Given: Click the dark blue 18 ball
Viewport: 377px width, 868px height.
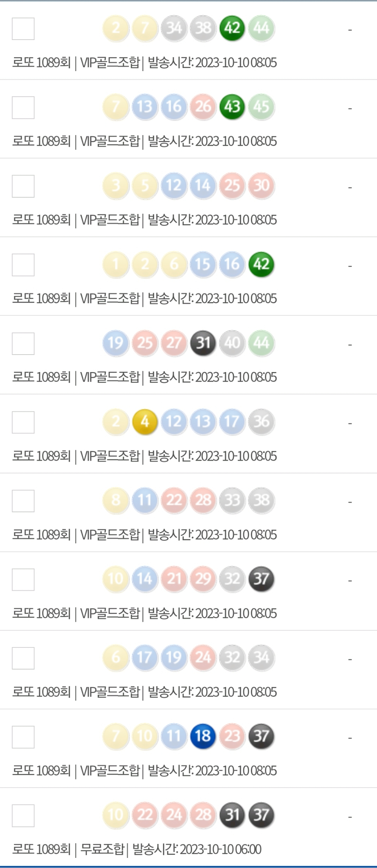Looking at the screenshot, I should (203, 736).
